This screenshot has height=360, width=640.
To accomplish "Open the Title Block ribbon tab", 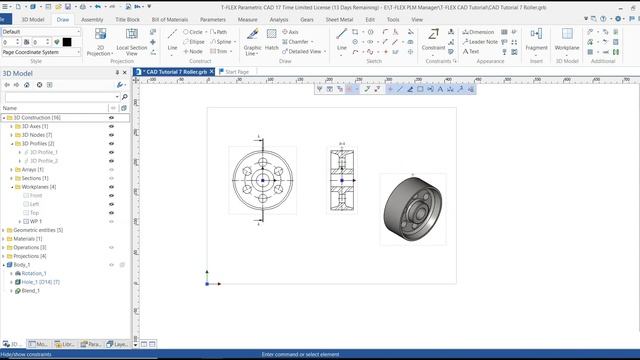I will [x=127, y=20].
